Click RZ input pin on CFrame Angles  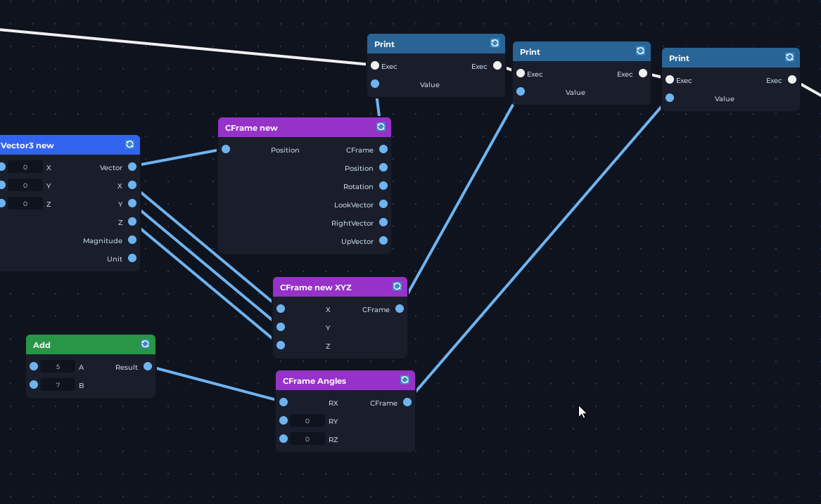pyautogui.click(x=284, y=439)
